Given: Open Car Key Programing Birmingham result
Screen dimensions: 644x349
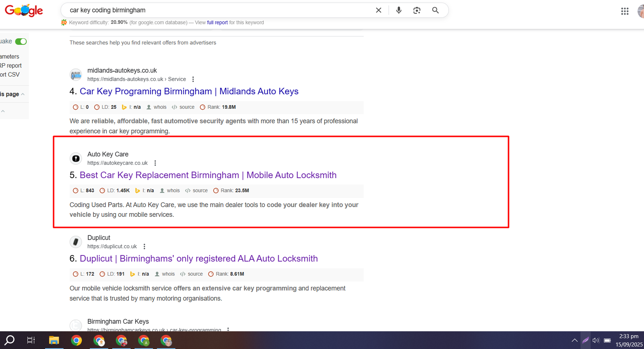Looking at the screenshot, I should (x=189, y=91).
